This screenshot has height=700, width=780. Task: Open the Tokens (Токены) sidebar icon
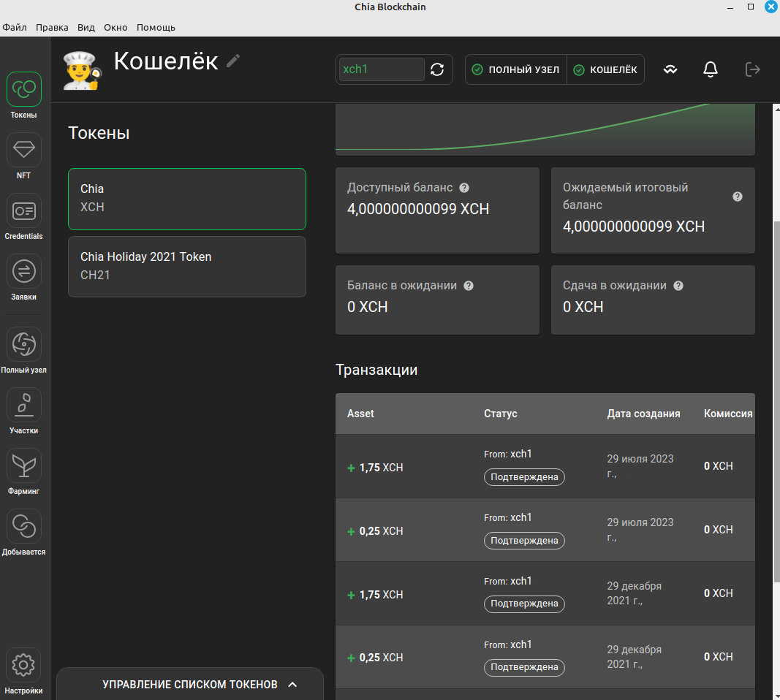tap(24, 89)
